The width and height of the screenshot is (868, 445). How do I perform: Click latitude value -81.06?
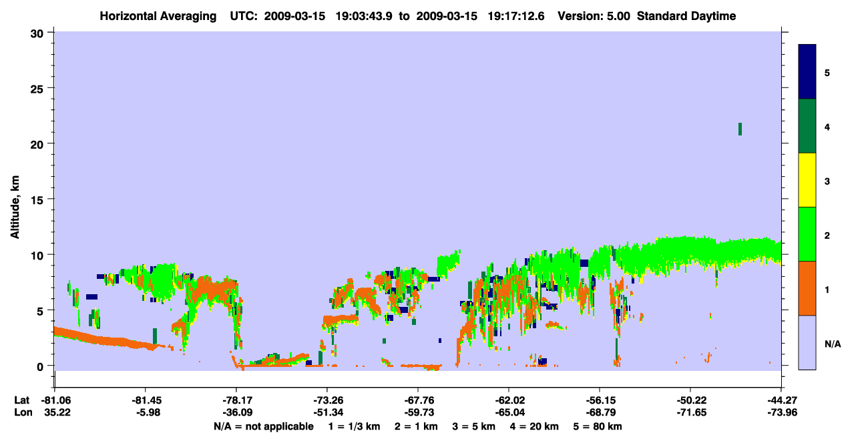(54, 400)
